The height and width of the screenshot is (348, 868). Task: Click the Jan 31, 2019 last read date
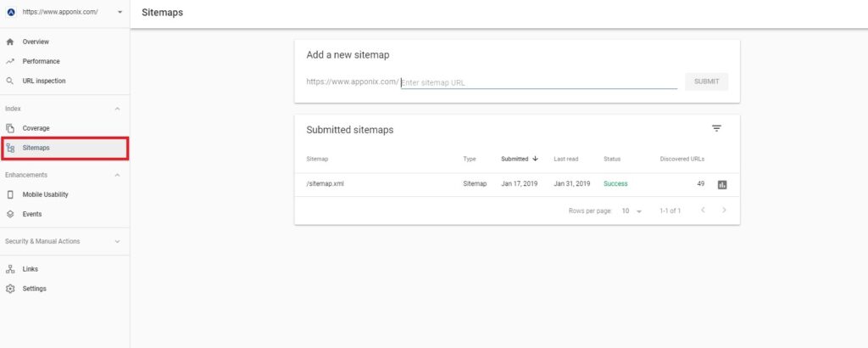pos(572,183)
